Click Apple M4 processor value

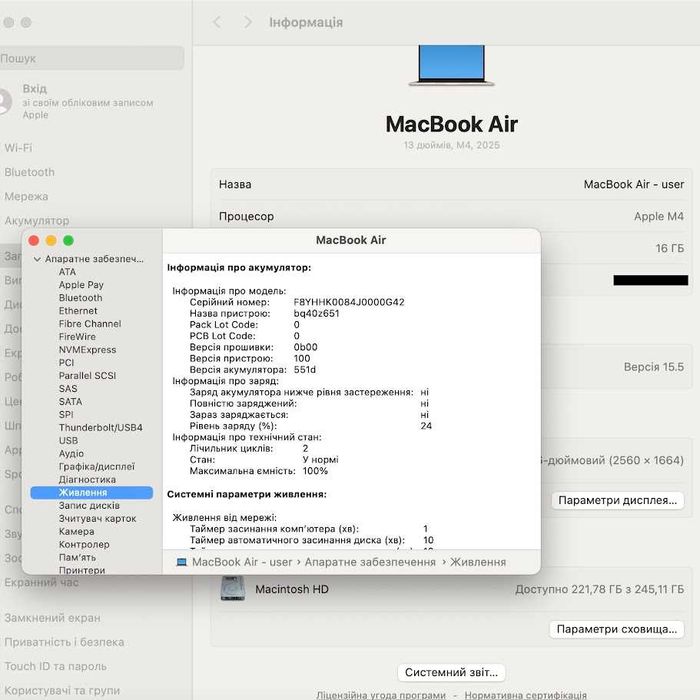[658, 217]
